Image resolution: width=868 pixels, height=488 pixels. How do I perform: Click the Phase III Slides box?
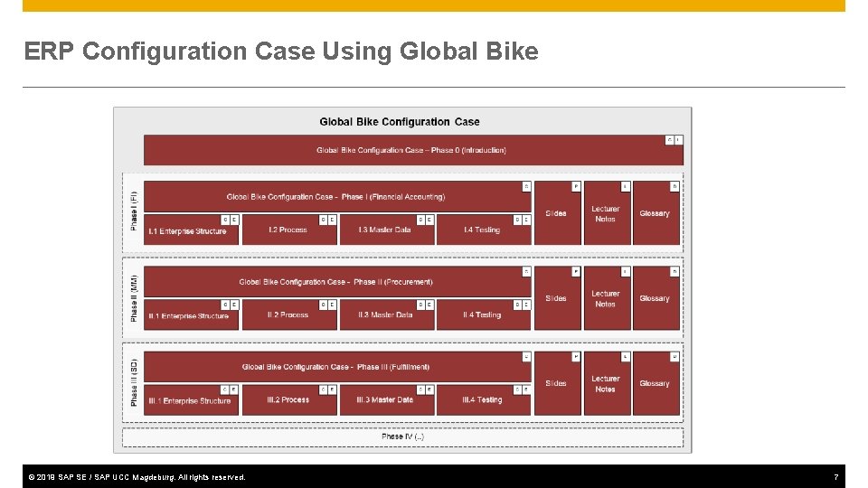tap(558, 383)
